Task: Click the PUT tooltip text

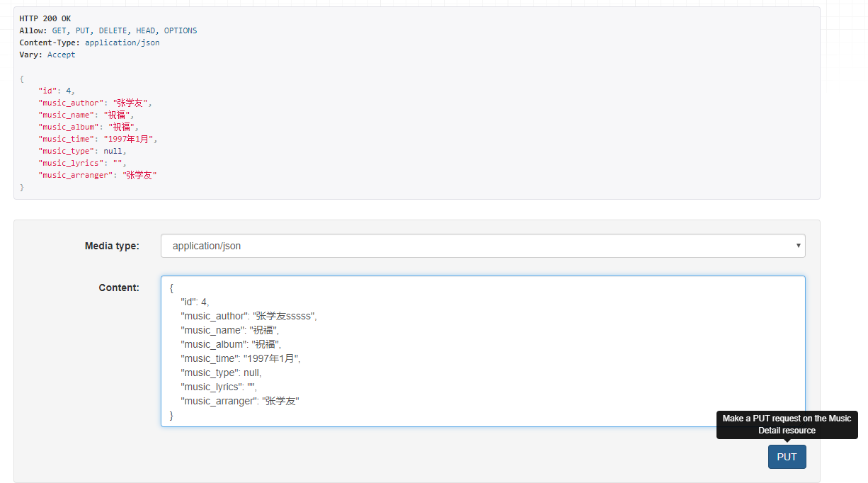Action: coord(787,425)
